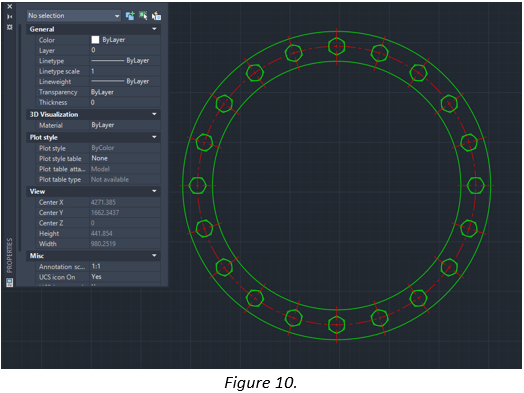Select the bottommost hexagon on the flange
The image size is (524, 393).
pos(337,324)
